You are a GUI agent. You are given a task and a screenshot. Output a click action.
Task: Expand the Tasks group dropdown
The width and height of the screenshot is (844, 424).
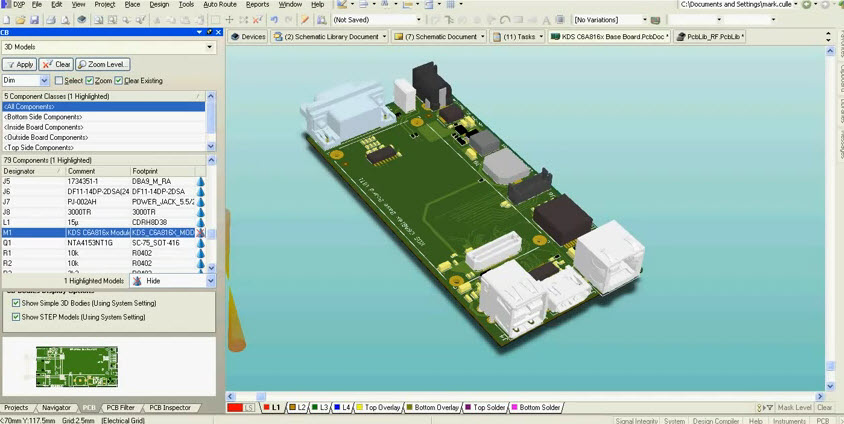(x=541, y=37)
